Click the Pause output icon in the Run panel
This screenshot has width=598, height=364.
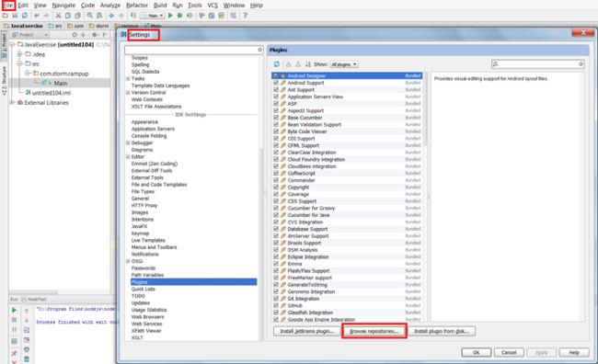(14, 330)
